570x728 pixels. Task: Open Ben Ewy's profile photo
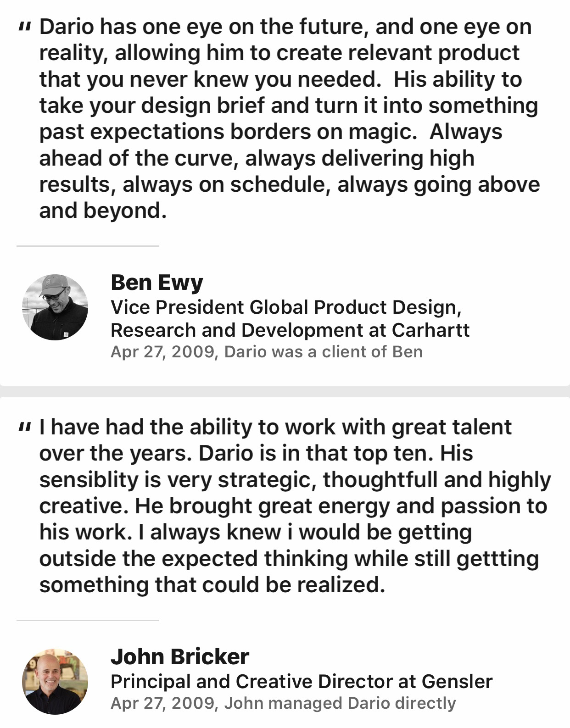(55, 307)
